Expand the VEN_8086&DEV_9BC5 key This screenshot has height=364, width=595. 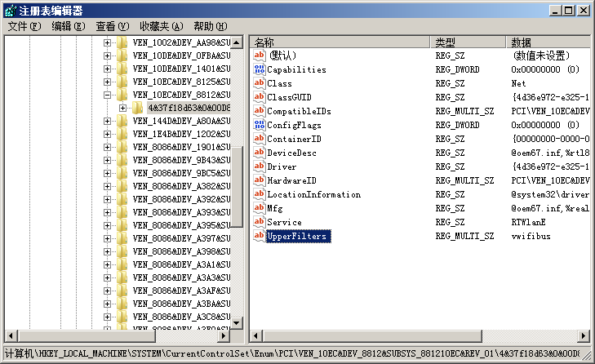pos(108,173)
